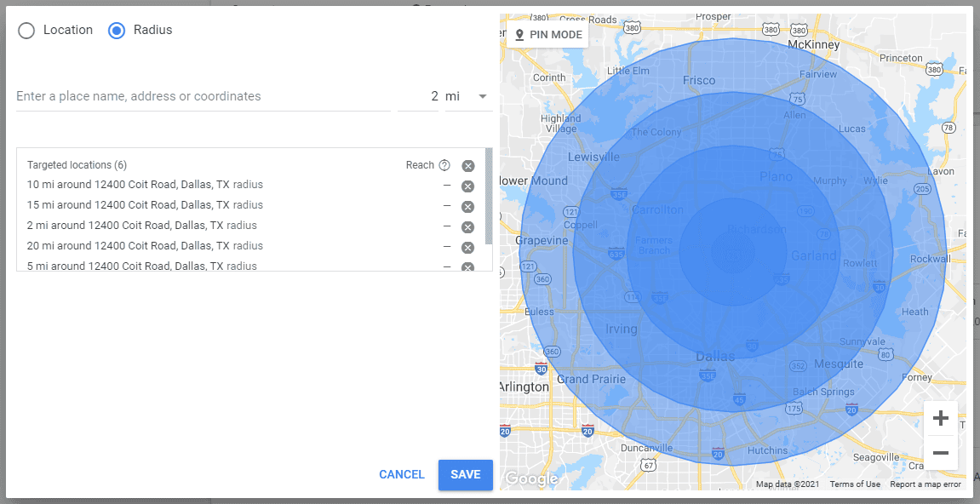Click the Garland label on the map

pos(813,255)
